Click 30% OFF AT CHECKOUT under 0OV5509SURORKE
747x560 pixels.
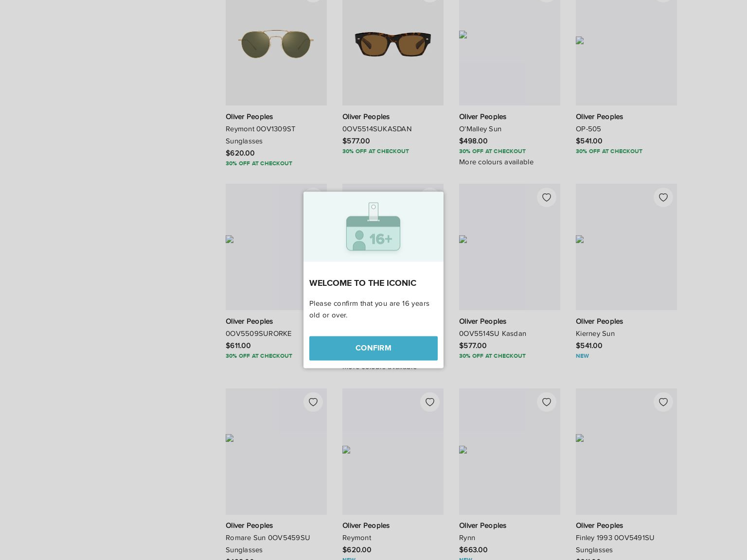pyautogui.click(x=259, y=356)
